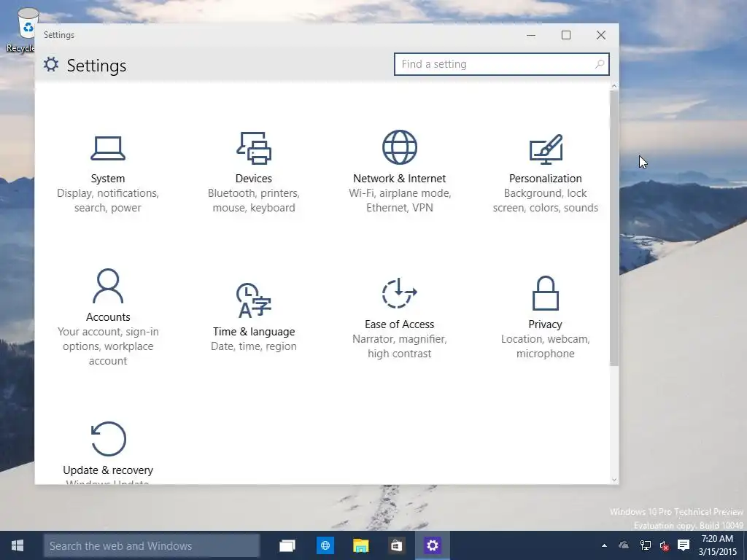The height and width of the screenshot is (560, 747).
Task: Open the Devices printer icon
Action: [x=254, y=148]
